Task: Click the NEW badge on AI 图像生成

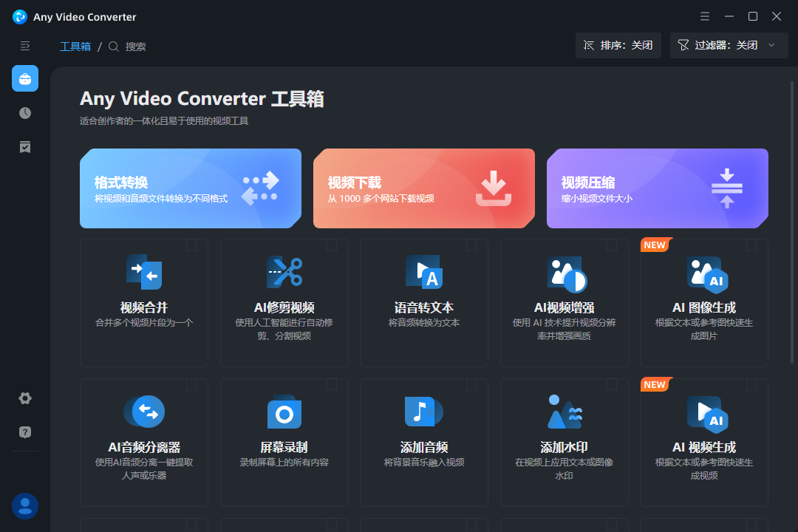Action: (657, 245)
